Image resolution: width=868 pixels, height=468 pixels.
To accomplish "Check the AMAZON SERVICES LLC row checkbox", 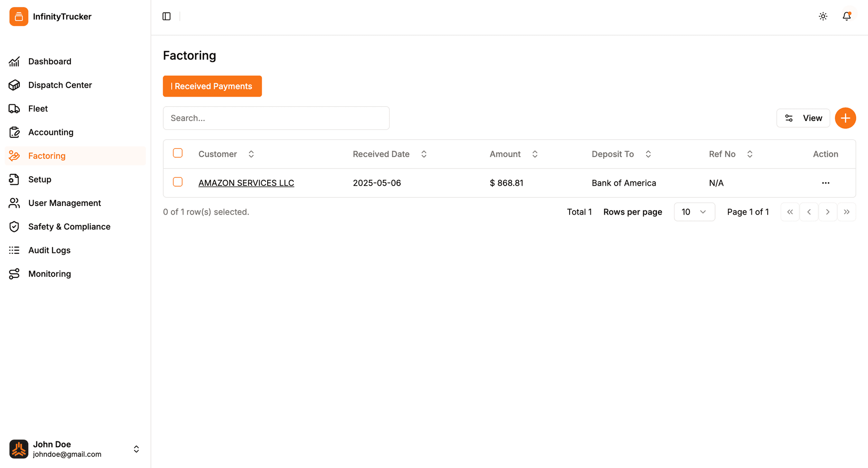I will tap(178, 182).
